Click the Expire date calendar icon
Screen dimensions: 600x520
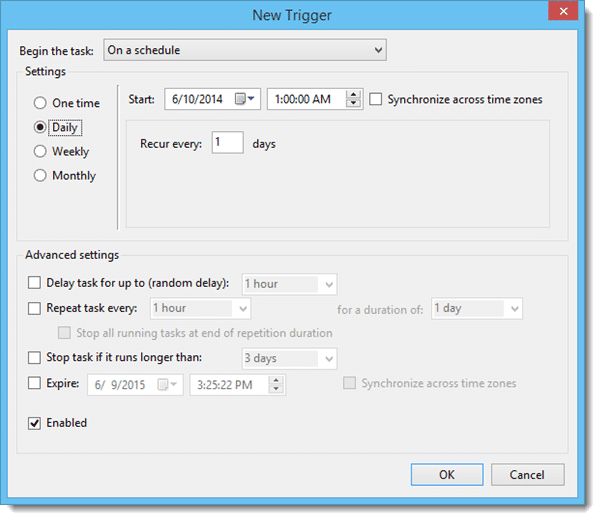point(167,384)
